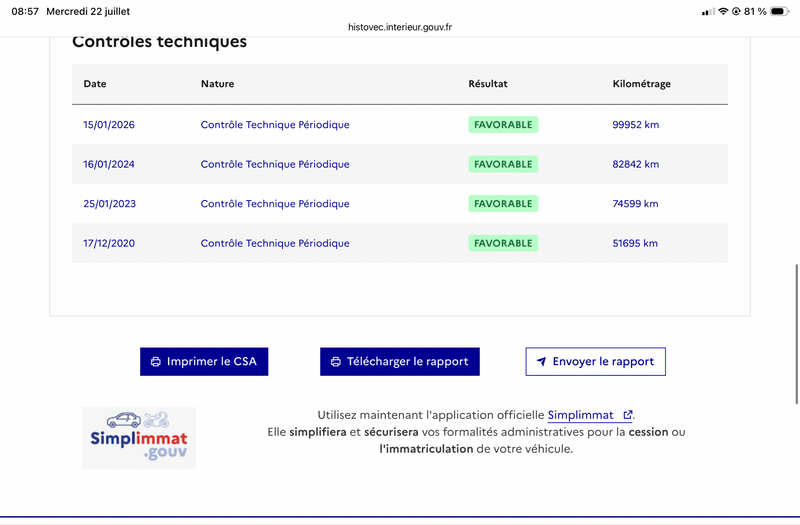The height and width of the screenshot is (525, 800).
Task: Open the Simplimmat link
Action: point(590,415)
